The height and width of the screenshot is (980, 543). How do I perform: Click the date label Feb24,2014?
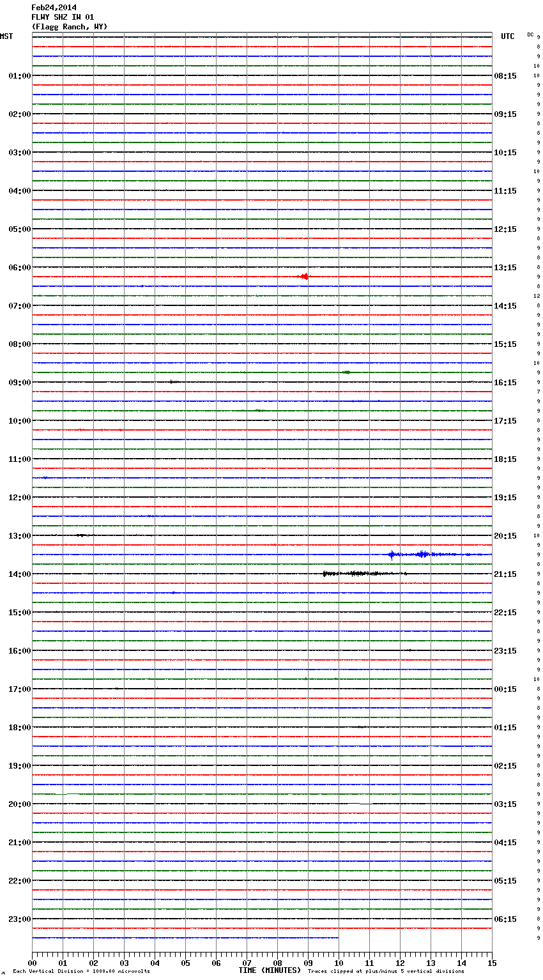pos(54,8)
